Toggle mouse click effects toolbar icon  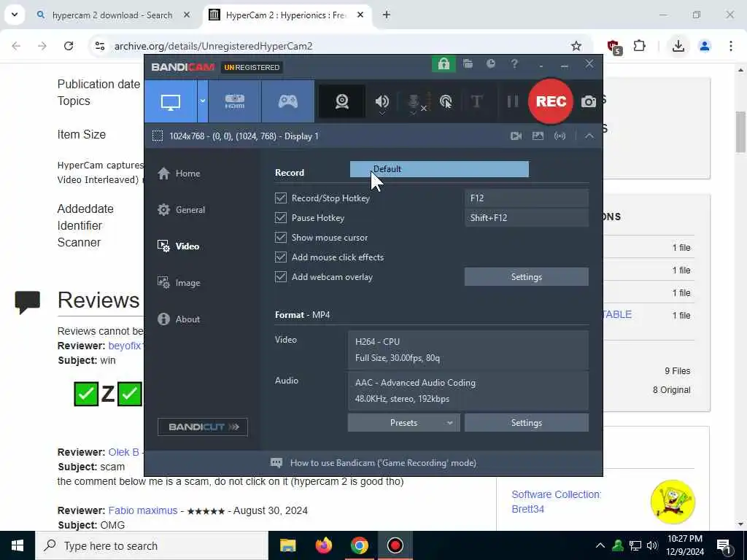click(x=446, y=101)
